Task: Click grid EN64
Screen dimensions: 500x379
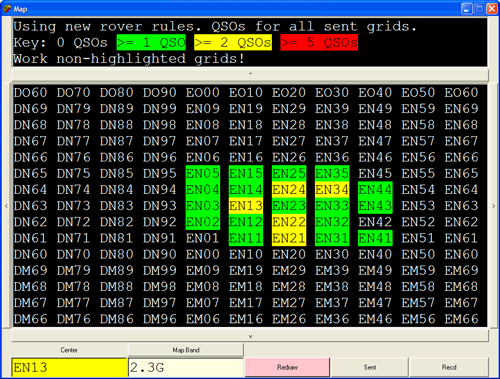Action: [x=461, y=190]
